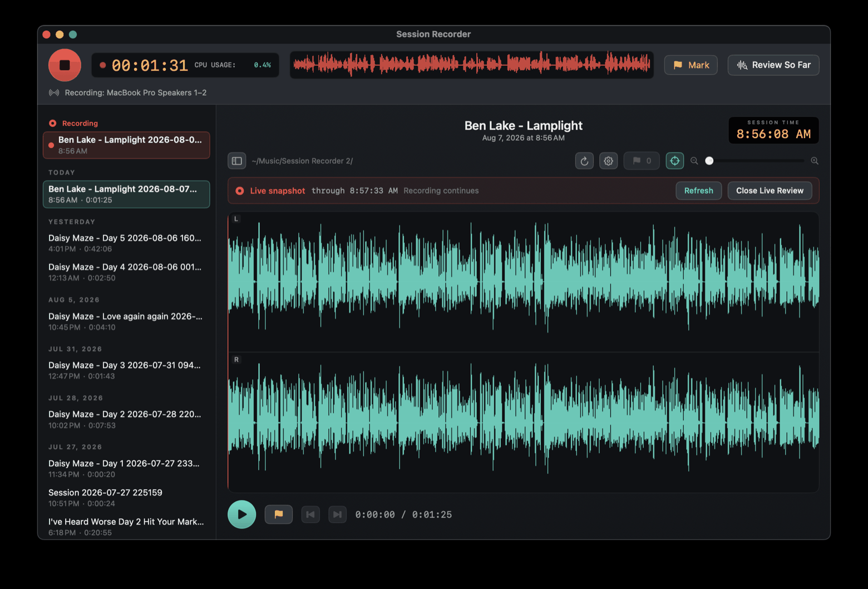Open Daisy Maze - Day 3 session

coord(126,370)
